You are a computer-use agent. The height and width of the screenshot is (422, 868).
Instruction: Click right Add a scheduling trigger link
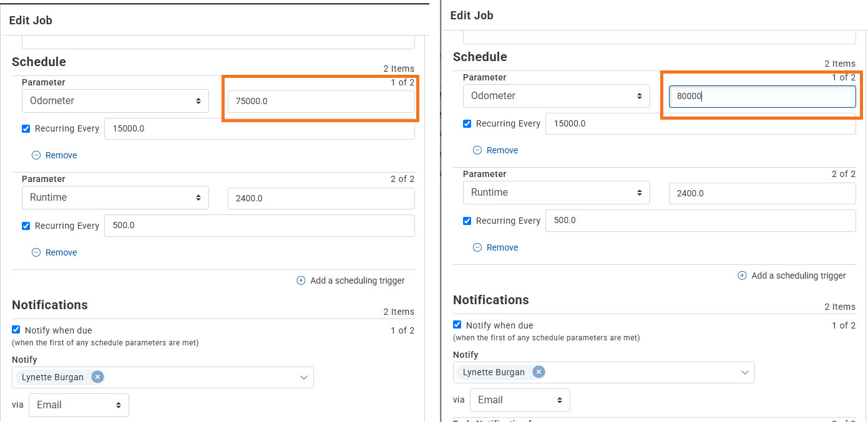[799, 276]
